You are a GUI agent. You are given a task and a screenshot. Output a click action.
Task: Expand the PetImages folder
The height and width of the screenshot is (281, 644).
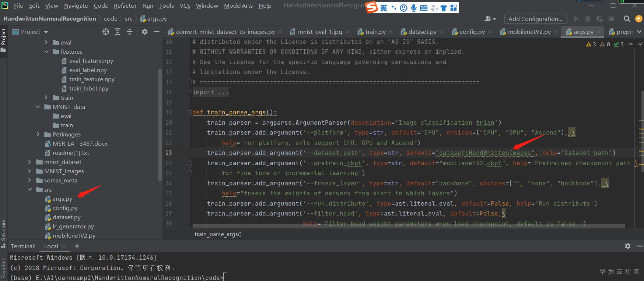[x=38, y=134]
